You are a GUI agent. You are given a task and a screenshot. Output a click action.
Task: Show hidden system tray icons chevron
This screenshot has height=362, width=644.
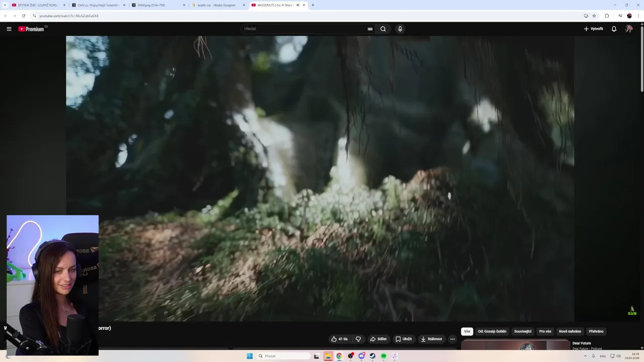coord(585,356)
